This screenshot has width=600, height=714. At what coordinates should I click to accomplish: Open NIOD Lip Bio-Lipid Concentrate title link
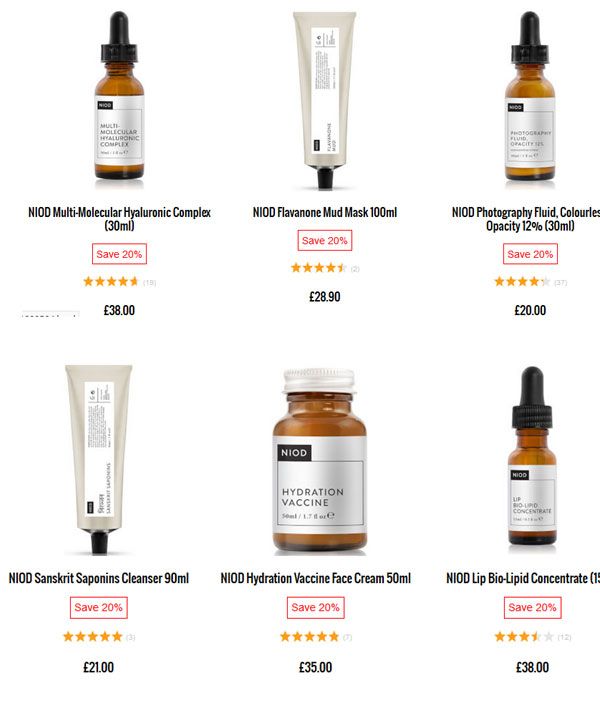click(x=523, y=578)
